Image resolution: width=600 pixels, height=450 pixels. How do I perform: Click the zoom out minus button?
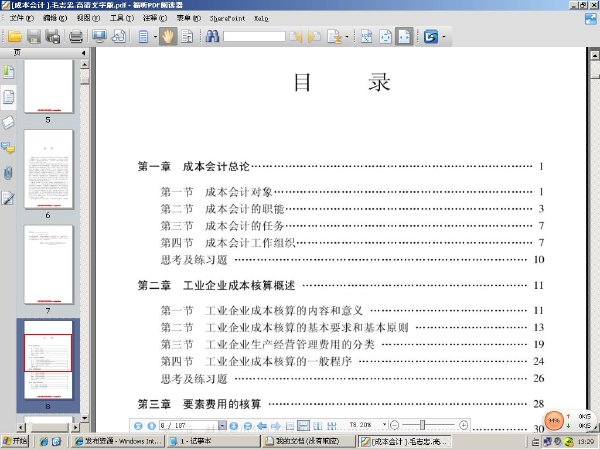point(395,425)
